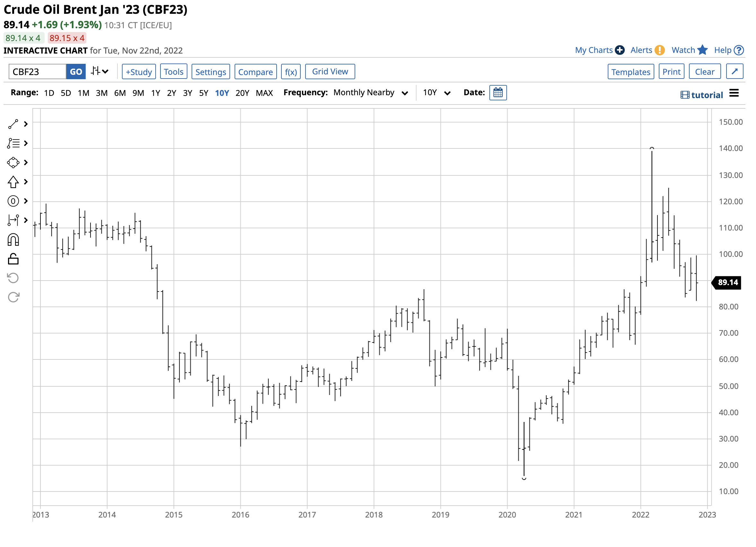Expand the line tool submenu chevron

coord(26,124)
